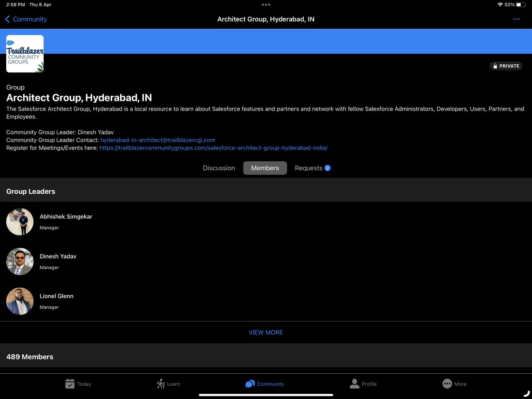Image resolution: width=532 pixels, height=399 pixels.
Task: Open the three-dot options menu
Action: coord(516,19)
